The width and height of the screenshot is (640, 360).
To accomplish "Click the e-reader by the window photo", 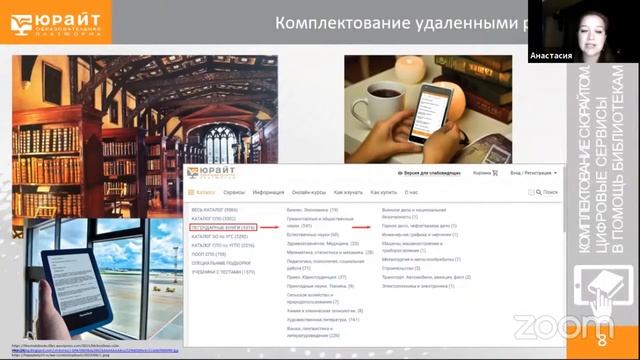I will tap(104, 279).
